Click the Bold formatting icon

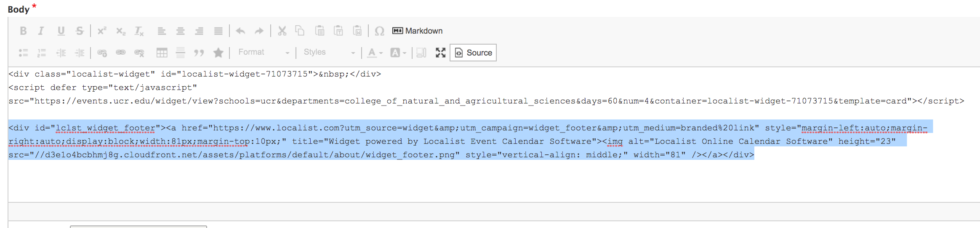pos(23,31)
